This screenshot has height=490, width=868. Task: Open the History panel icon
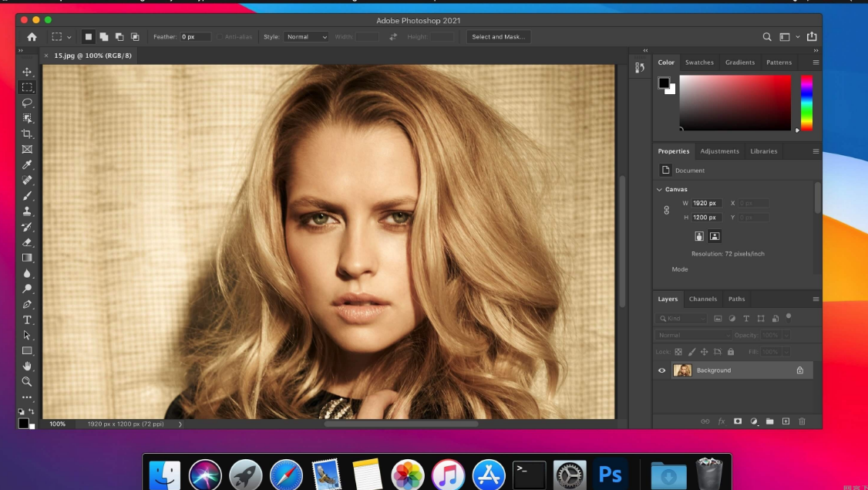point(639,68)
